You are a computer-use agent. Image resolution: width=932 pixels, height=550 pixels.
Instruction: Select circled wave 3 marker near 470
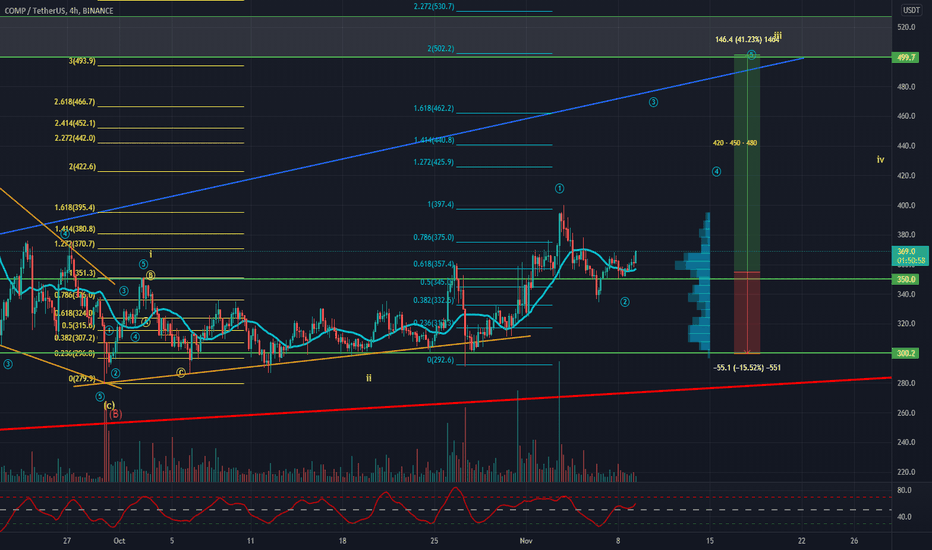(x=653, y=102)
